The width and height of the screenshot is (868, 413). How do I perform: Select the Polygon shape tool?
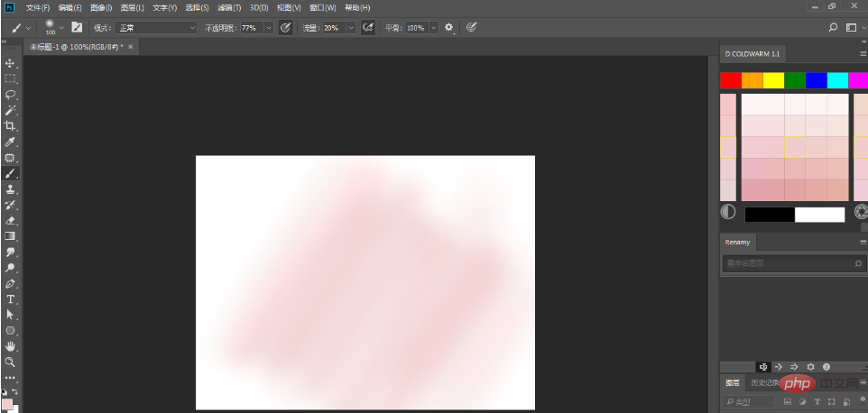click(x=10, y=331)
